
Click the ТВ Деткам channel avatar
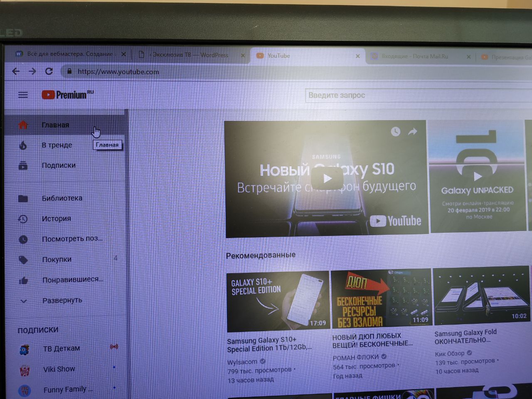25,350
